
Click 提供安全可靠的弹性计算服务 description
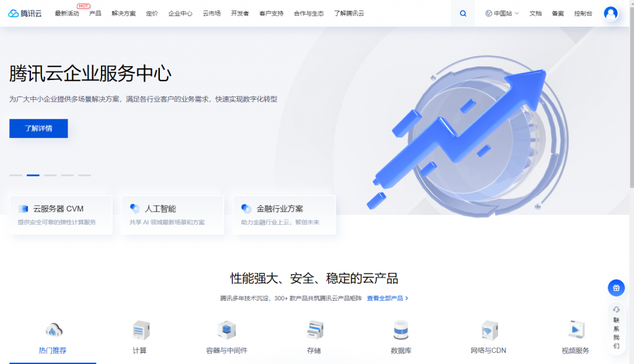pos(57,222)
